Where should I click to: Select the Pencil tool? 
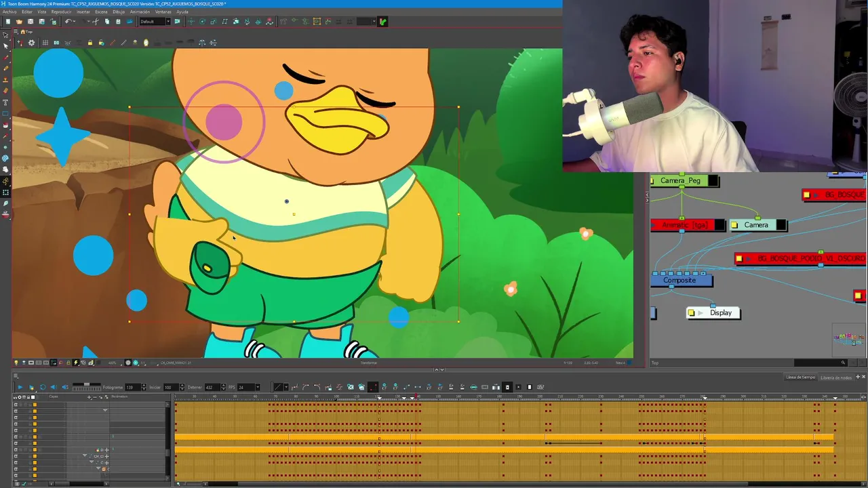pos(6,68)
